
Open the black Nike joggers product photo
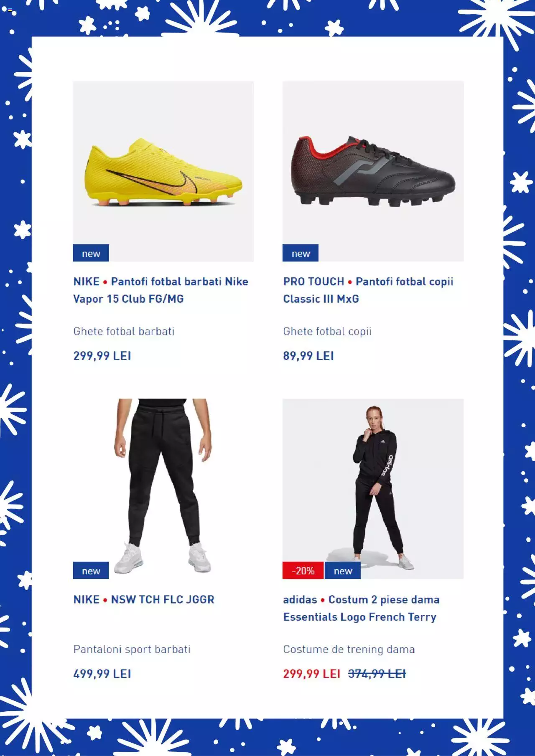(163, 489)
